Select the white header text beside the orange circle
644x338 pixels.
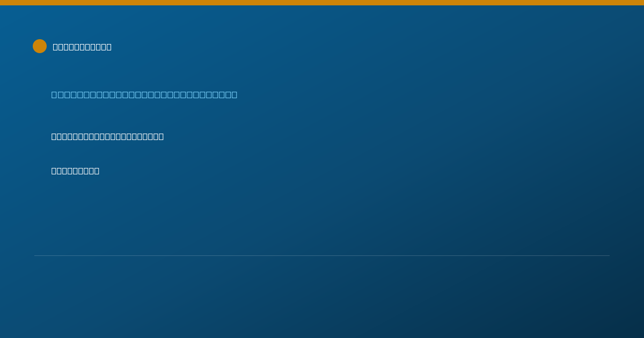pos(82,47)
